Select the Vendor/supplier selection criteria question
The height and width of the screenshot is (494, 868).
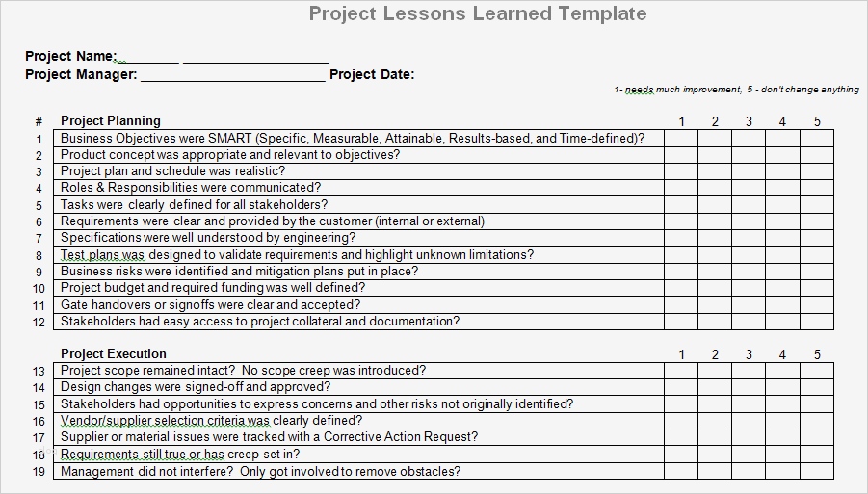[x=211, y=421]
